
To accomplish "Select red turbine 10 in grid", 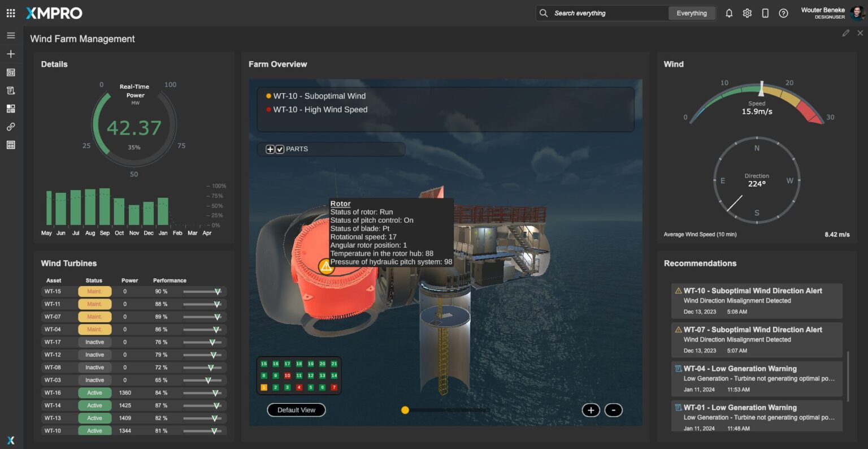I will (x=287, y=375).
